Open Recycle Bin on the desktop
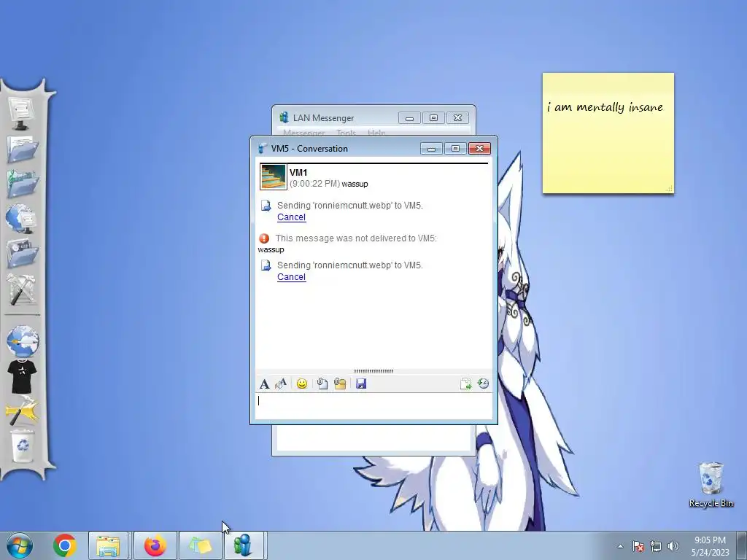 711,484
